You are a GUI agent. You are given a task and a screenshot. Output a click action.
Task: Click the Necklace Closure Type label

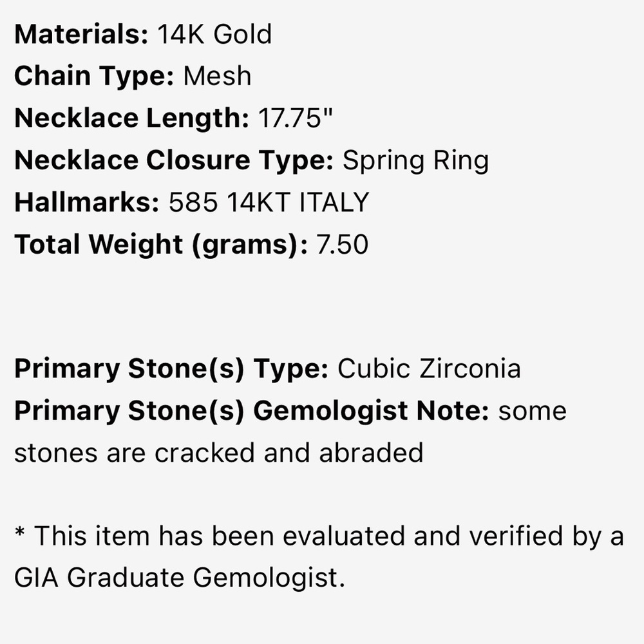(x=174, y=160)
